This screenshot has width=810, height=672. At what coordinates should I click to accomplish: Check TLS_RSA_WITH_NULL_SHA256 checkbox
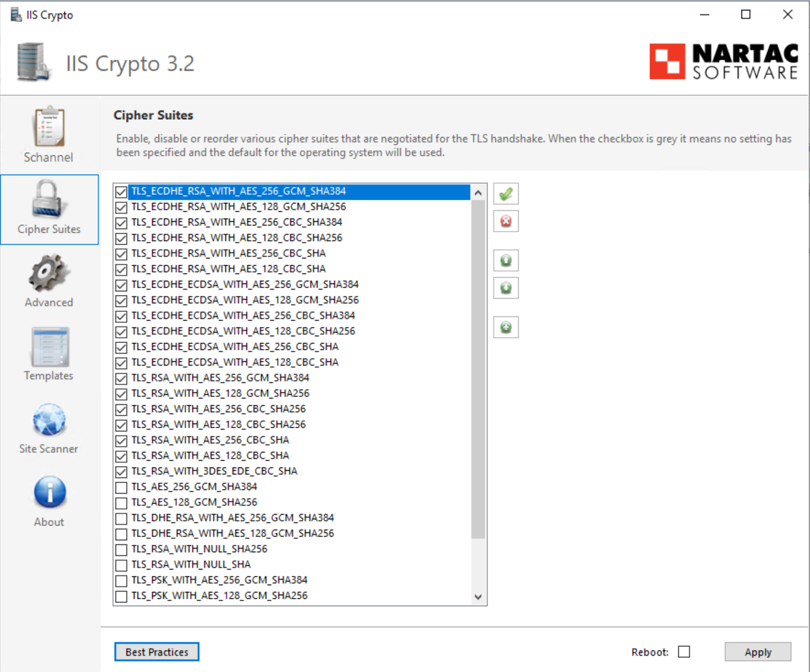[121, 550]
